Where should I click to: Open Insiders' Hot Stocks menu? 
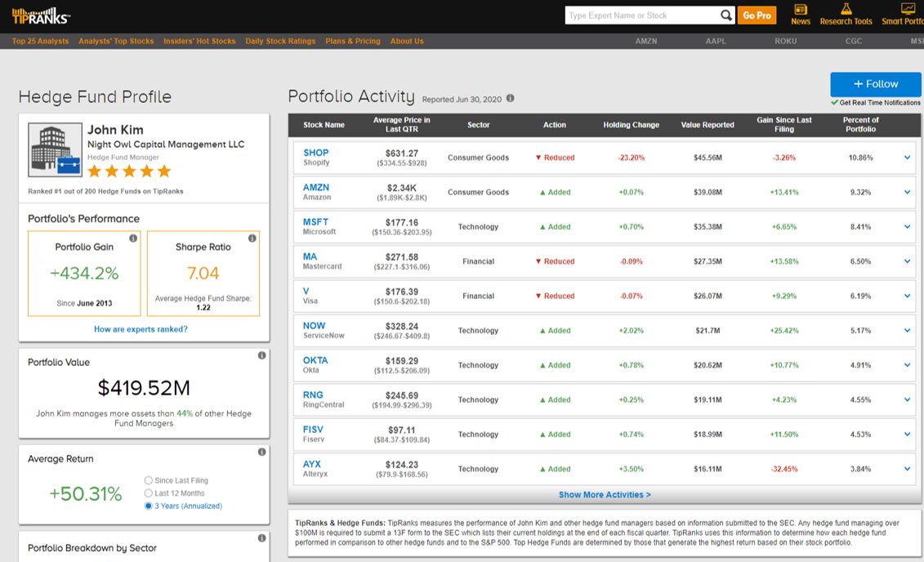[x=199, y=41]
